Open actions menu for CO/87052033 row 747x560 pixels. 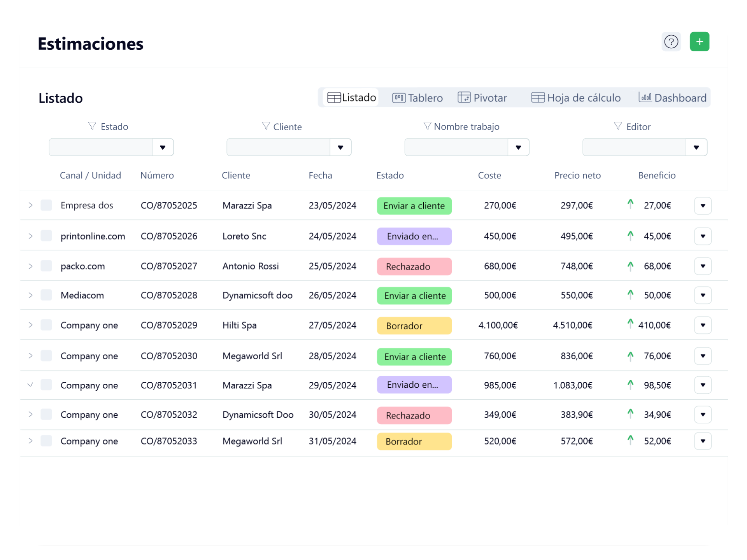pyautogui.click(x=703, y=441)
